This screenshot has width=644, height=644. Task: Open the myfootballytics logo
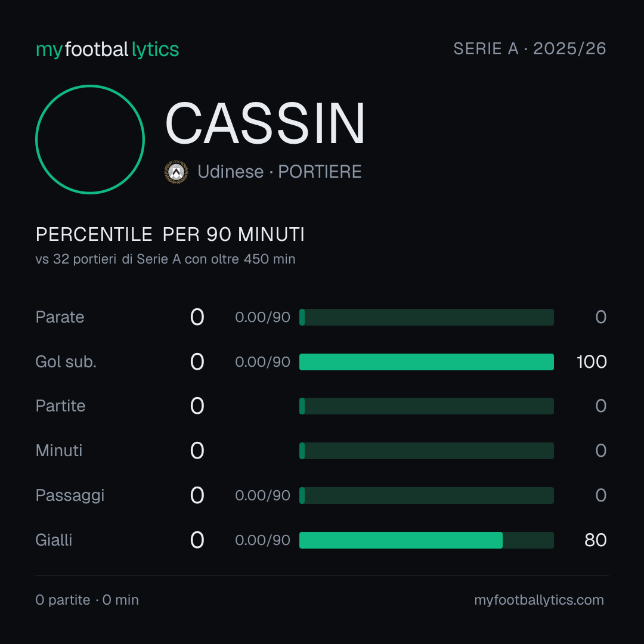(x=107, y=49)
